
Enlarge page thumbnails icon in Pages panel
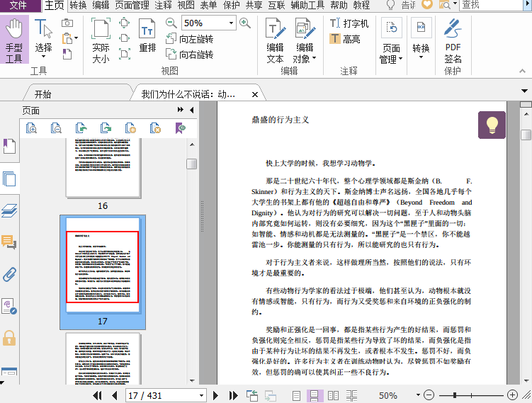(31, 128)
